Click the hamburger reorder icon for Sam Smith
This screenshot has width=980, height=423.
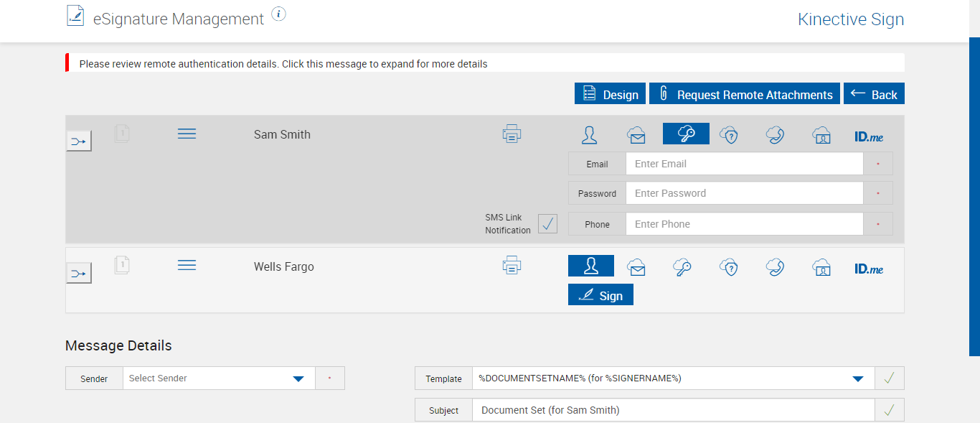(x=187, y=134)
